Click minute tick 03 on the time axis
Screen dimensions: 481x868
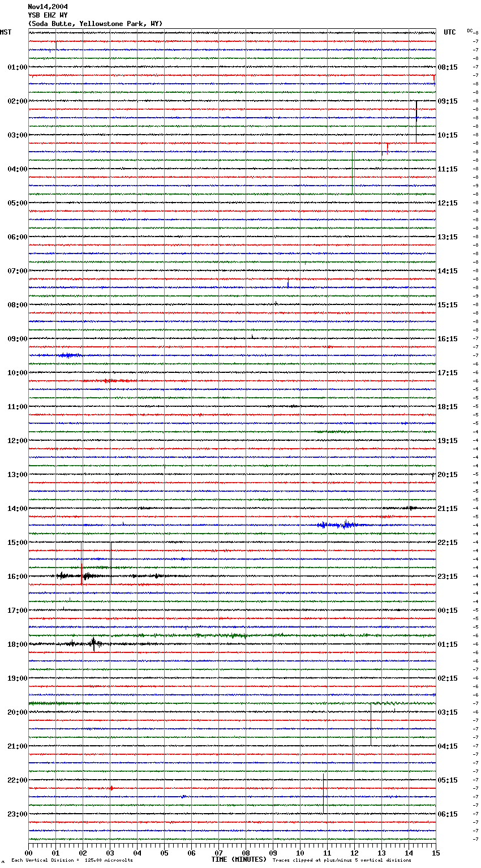pyautogui.click(x=110, y=852)
